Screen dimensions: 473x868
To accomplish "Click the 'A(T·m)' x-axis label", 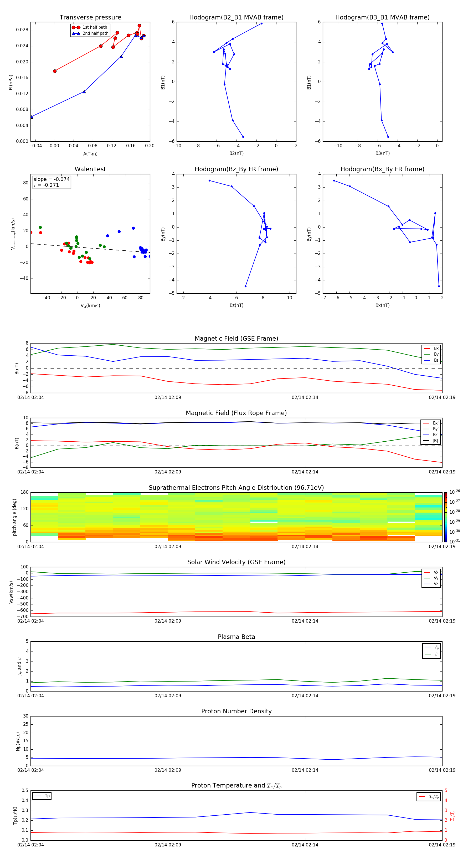I will pos(90,154).
